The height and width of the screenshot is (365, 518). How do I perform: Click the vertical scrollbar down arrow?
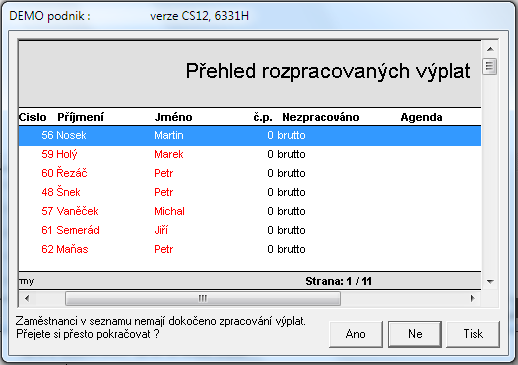pos(490,282)
